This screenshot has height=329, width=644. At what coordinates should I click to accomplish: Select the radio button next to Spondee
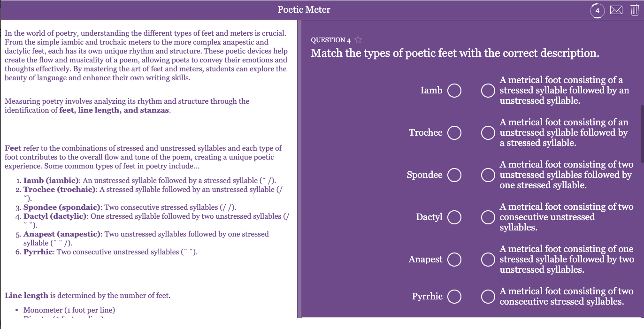[454, 175]
